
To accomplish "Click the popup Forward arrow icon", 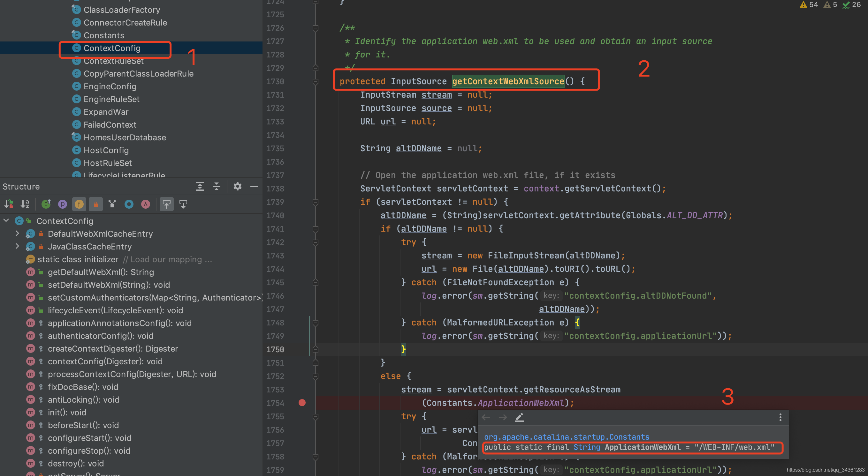I will (503, 417).
